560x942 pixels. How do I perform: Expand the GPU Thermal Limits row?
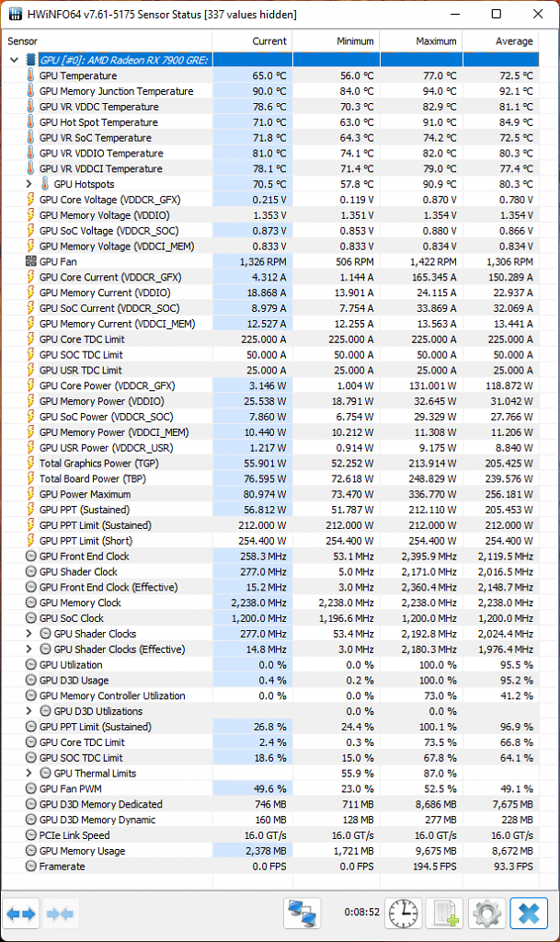29,773
